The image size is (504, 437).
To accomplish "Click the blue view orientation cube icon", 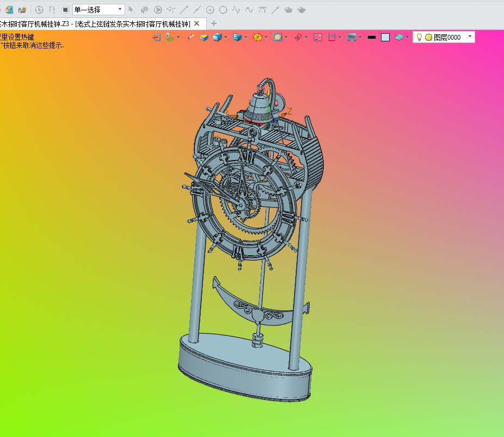I will pos(237,37).
